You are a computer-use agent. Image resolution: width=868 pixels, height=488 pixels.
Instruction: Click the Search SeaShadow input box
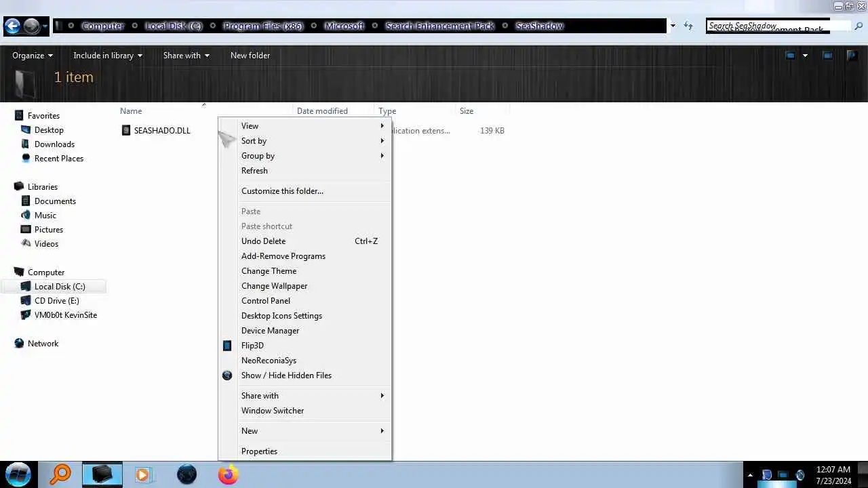(x=778, y=26)
